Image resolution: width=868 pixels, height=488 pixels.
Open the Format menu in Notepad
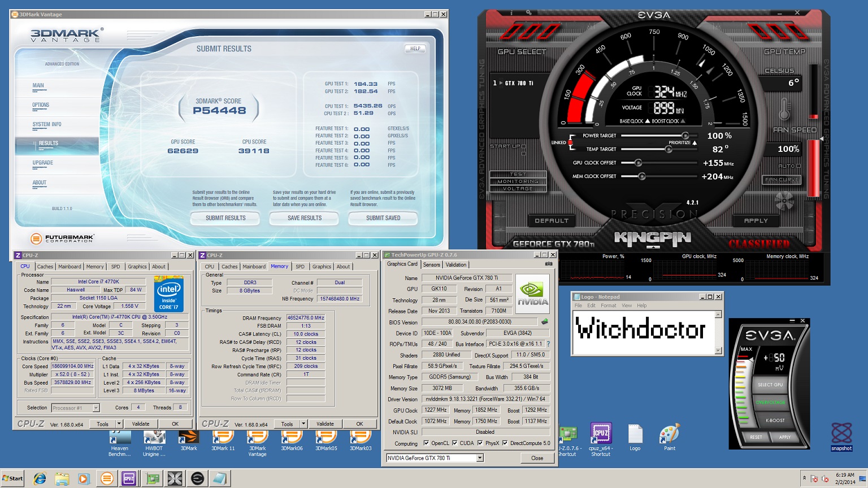click(608, 306)
